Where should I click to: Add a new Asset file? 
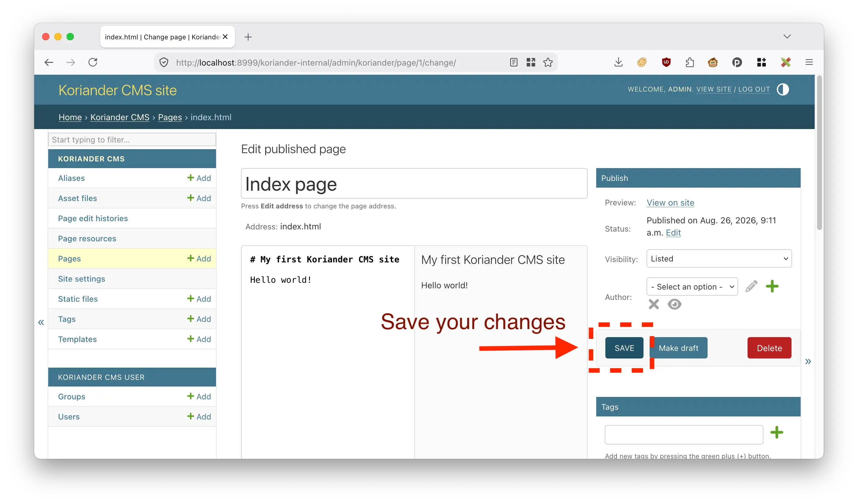[199, 198]
